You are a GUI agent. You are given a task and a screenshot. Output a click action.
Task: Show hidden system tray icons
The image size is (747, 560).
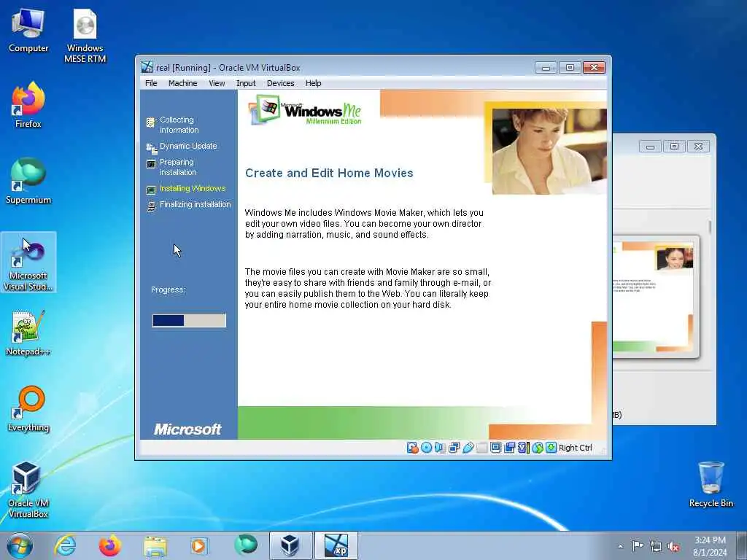tap(620, 546)
